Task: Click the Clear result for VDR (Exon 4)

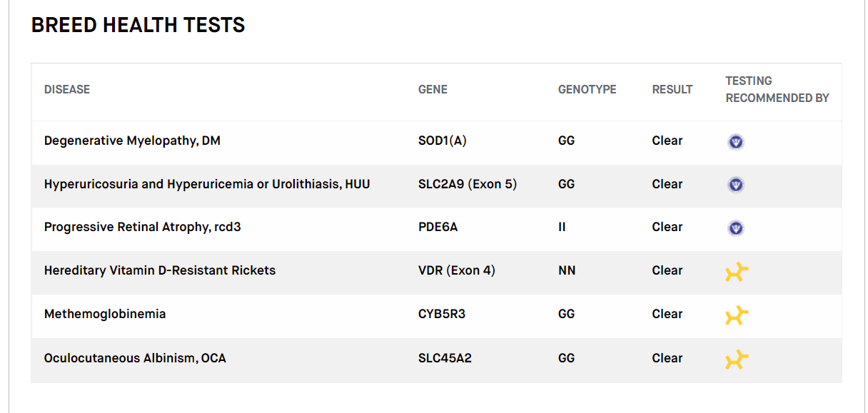Action: [667, 270]
